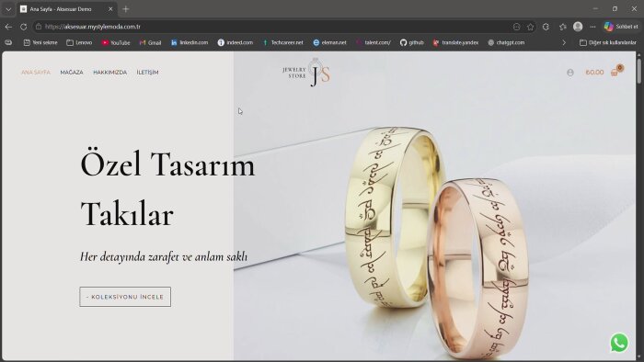The height and width of the screenshot is (362, 644).
Task: Open the indeed.com bookmark
Action: pos(236,42)
